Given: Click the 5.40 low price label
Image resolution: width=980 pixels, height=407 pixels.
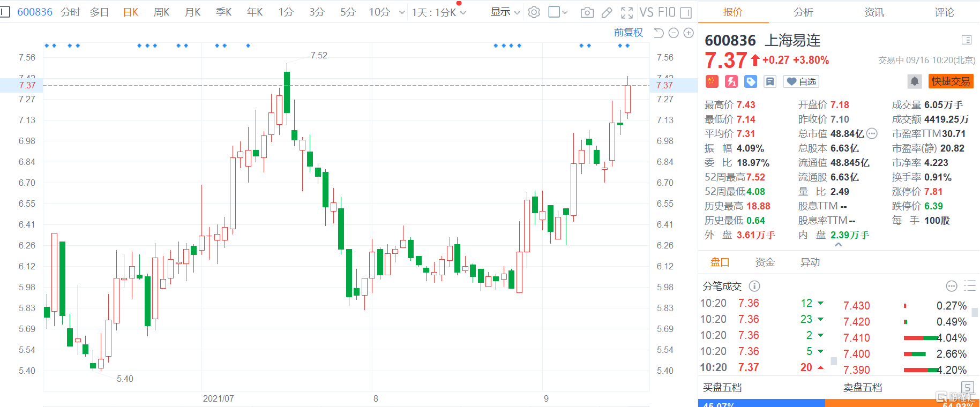Looking at the screenshot, I should [x=125, y=379].
